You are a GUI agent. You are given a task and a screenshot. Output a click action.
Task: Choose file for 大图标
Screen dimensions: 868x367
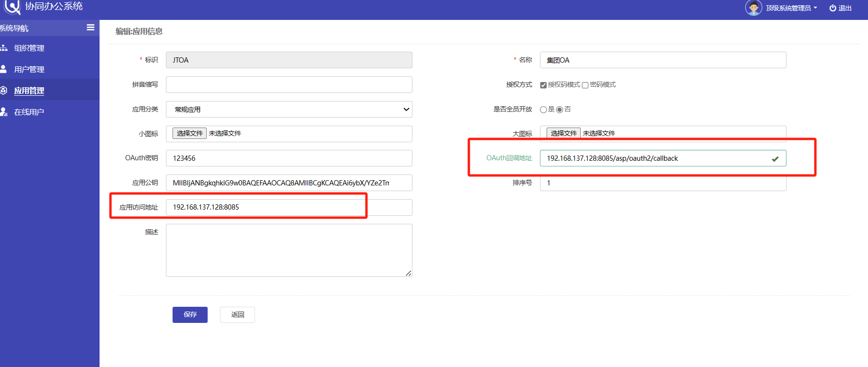click(564, 133)
